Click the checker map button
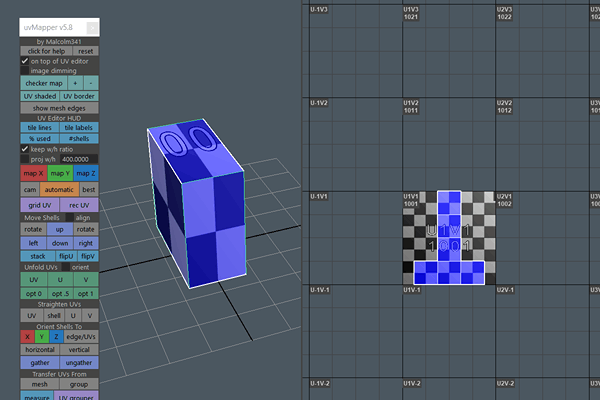The height and width of the screenshot is (400, 600). [x=42, y=83]
